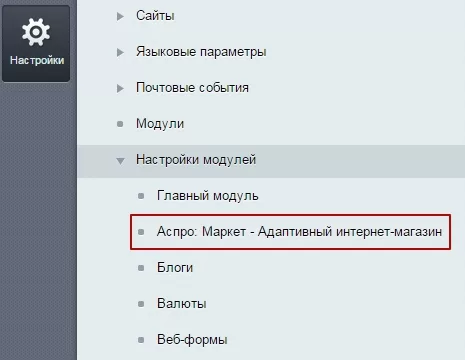This screenshot has height=360, width=465.
Task: Expand the Почтовые события arrow
Action: (120, 88)
